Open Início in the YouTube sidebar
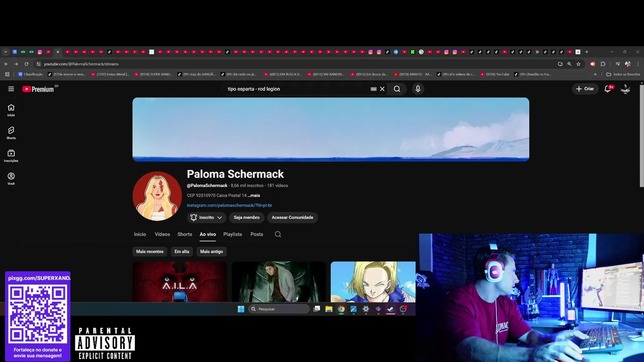 pos(11,110)
